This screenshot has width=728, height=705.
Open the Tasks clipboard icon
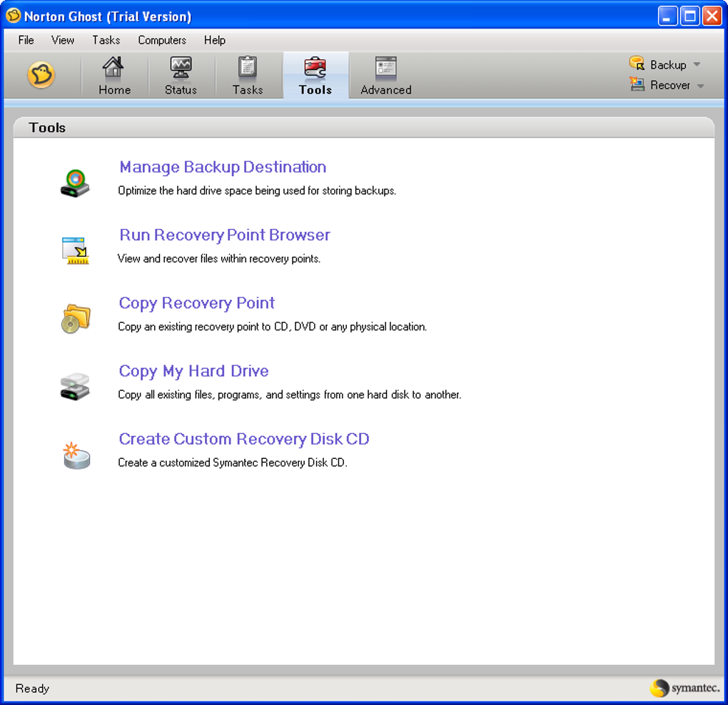click(248, 67)
